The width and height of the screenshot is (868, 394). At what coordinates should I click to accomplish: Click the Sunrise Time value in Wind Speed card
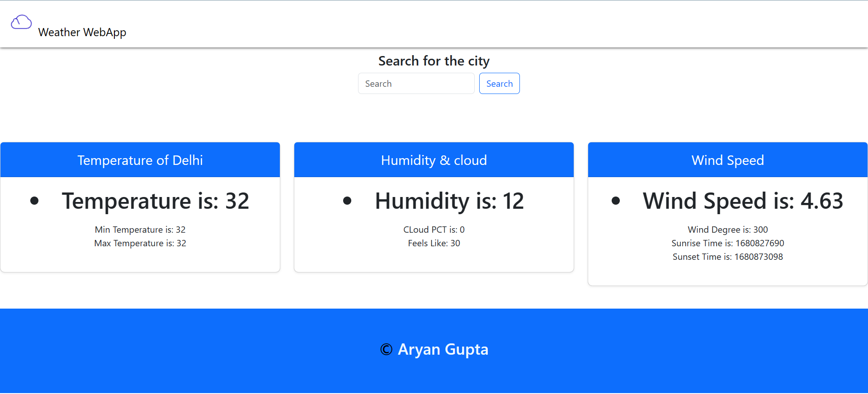727,243
